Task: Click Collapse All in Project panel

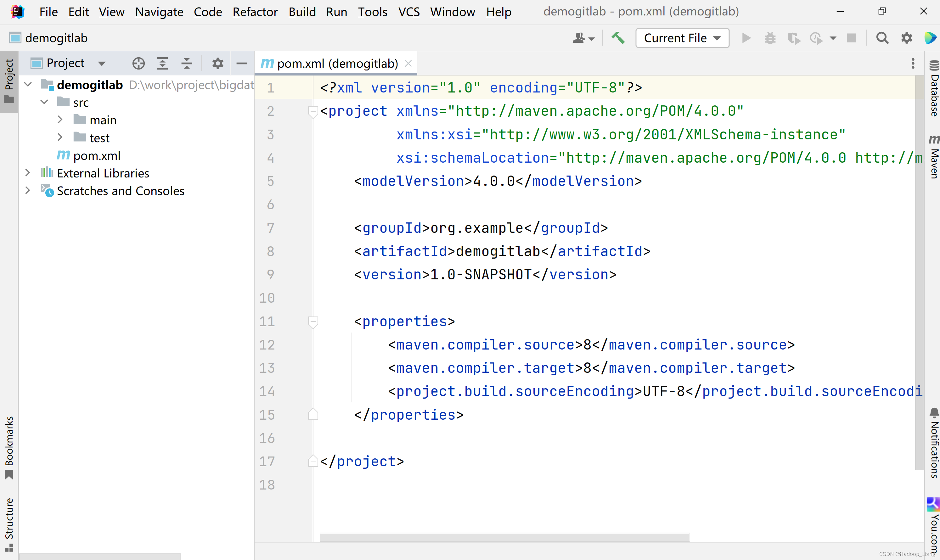Action: (186, 64)
